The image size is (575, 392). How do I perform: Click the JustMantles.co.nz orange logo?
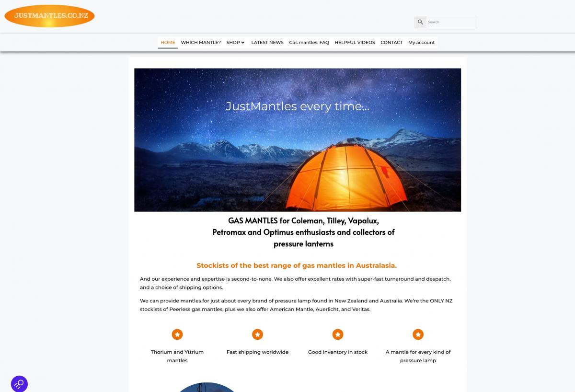click(49, 16)
